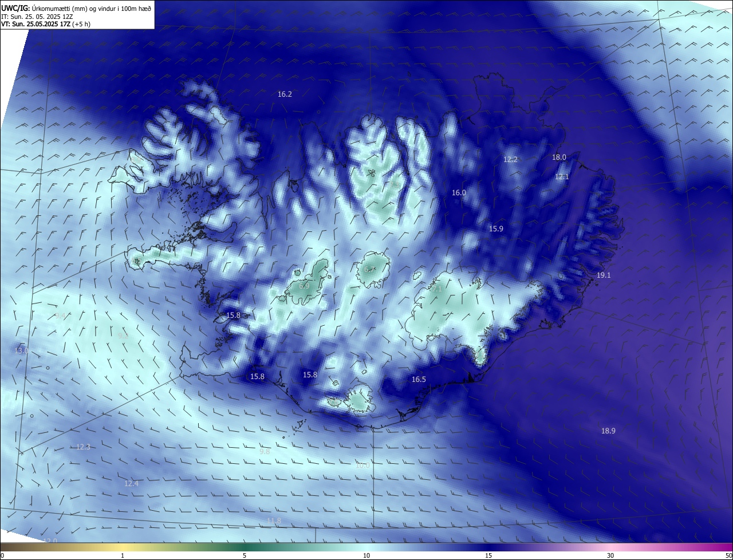The image size is (733, 560).
Task: Click the 9.2 value label
Action: pyautogui.click(x=123, y=336)
